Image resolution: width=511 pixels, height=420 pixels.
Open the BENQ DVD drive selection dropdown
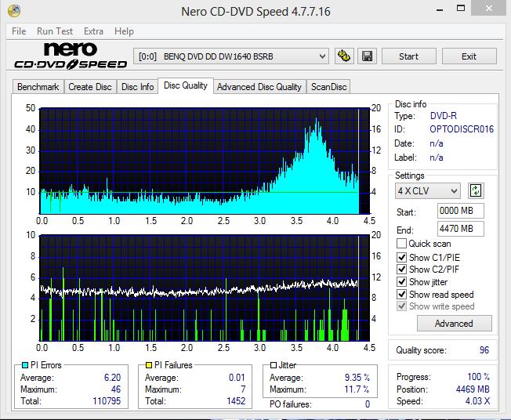tap(231, 56)
